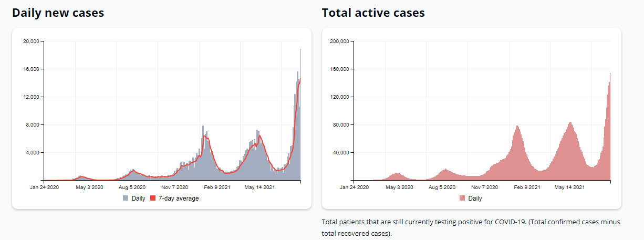Click the red 7-day average legend swatch
This screenshot has width=644, height=240.
point(153,199)
